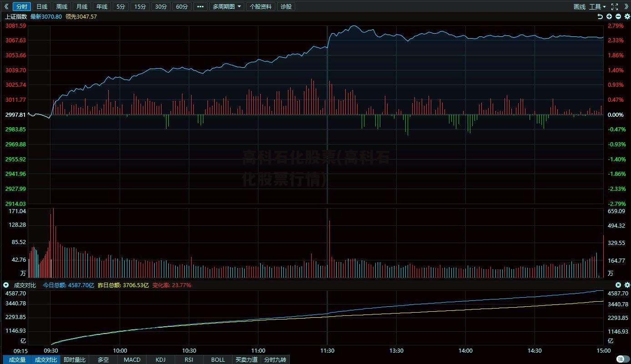Click the 昨日总额: 3706.53亿 text
The width and height of the screenshot is (631, 364).
coord(123,285)
